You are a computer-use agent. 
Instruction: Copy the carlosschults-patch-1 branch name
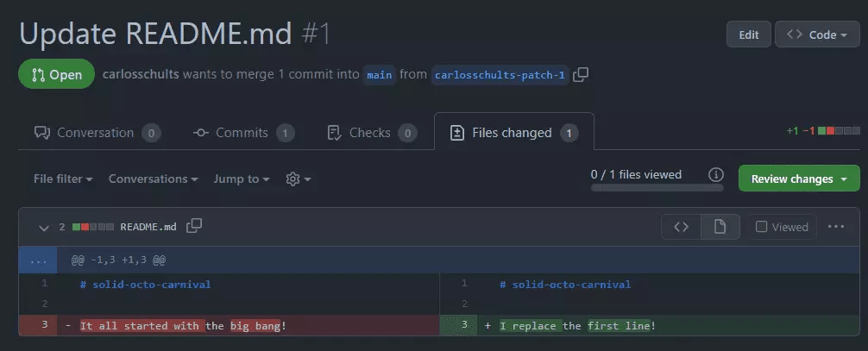coord(581,75)
